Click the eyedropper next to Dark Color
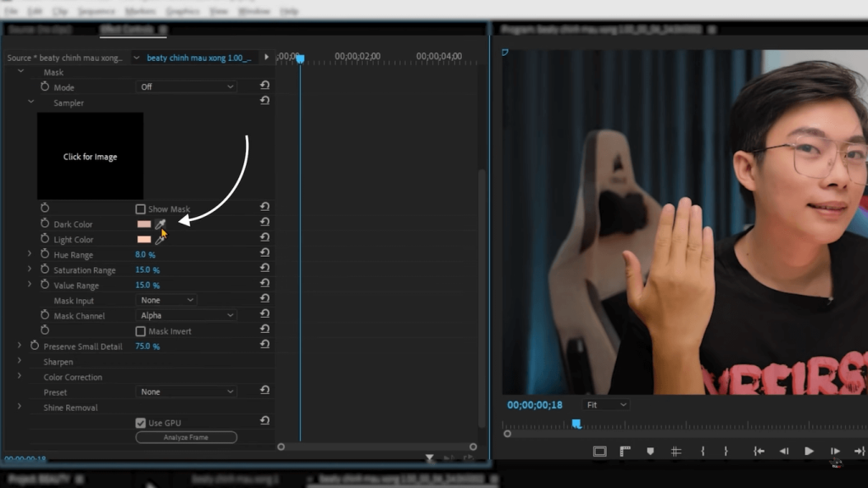The image size is (868, 488). point(160,224)
